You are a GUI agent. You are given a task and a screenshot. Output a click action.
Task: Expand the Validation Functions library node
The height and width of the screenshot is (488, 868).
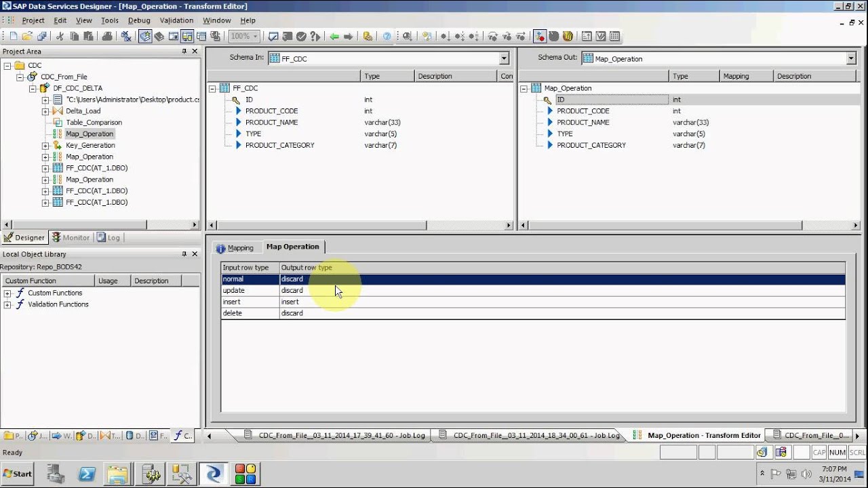point(7,305)
